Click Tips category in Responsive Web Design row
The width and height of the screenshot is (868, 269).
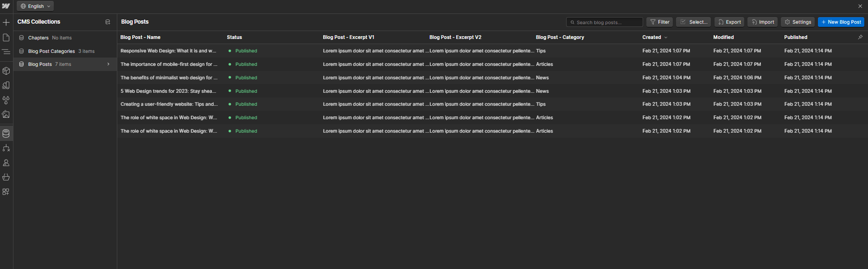point(541,51)
